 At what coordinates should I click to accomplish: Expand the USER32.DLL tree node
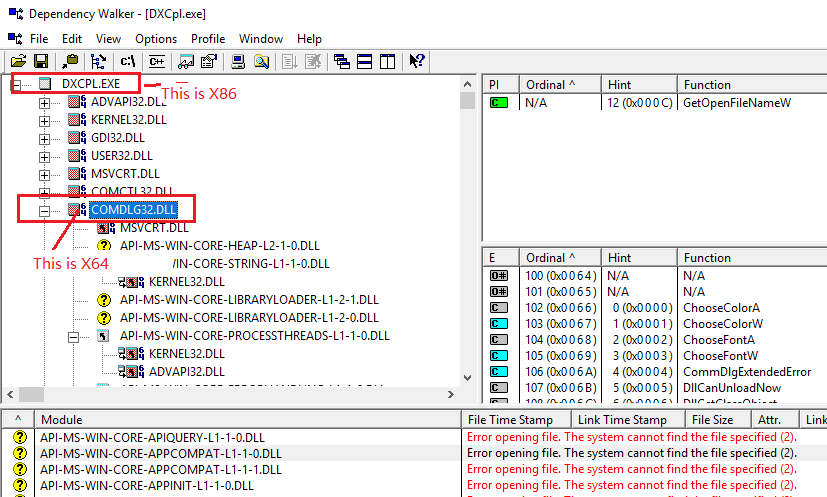pyautogui.click(x=44, y=157)
